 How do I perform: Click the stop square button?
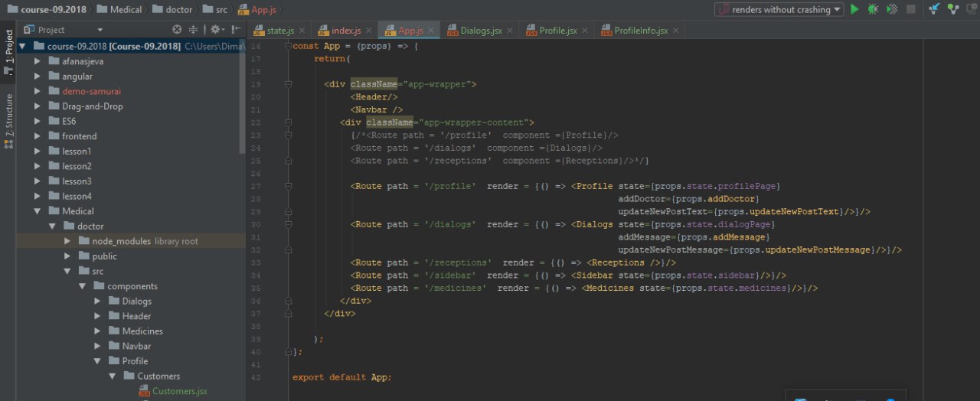pyautogui.click(x=911, y=10)
